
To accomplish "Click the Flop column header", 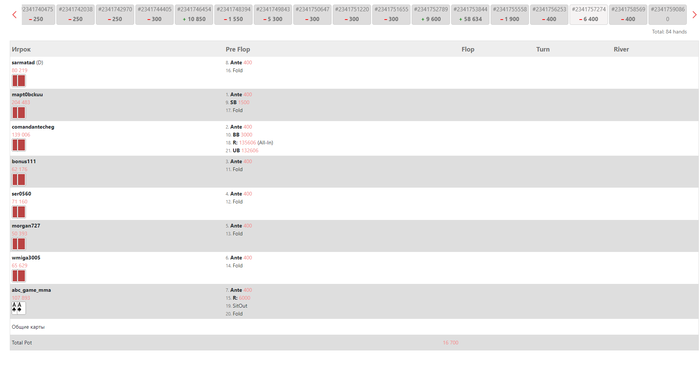I will (467, 50).
